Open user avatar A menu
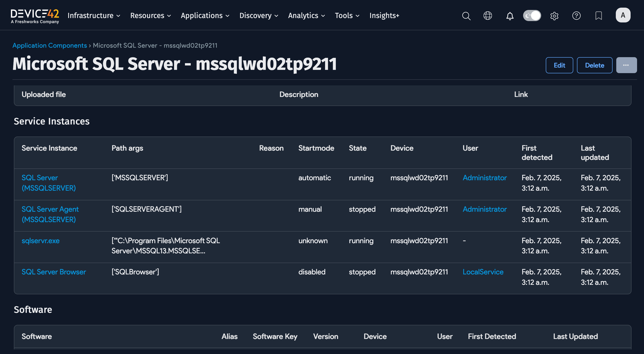 [x=623, y=15]
